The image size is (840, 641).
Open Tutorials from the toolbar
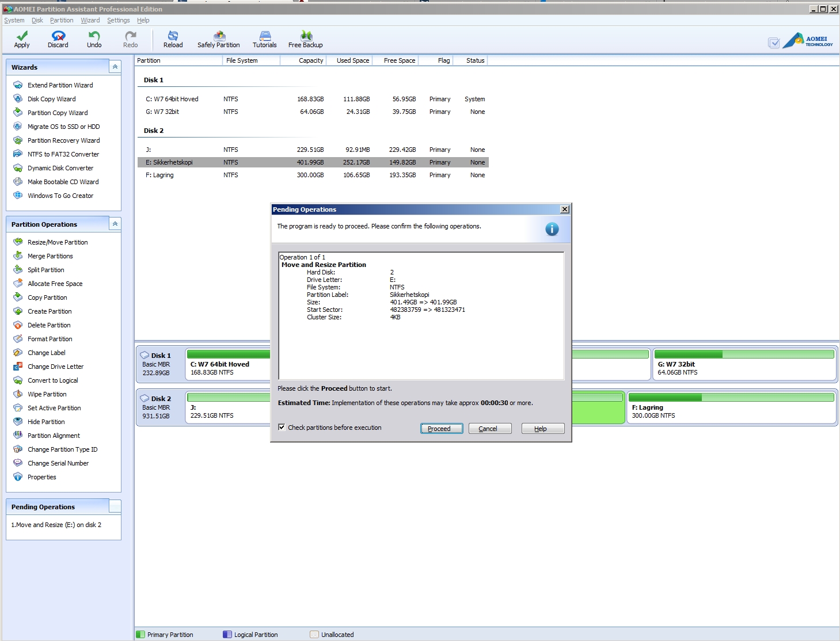pos(264,39)
